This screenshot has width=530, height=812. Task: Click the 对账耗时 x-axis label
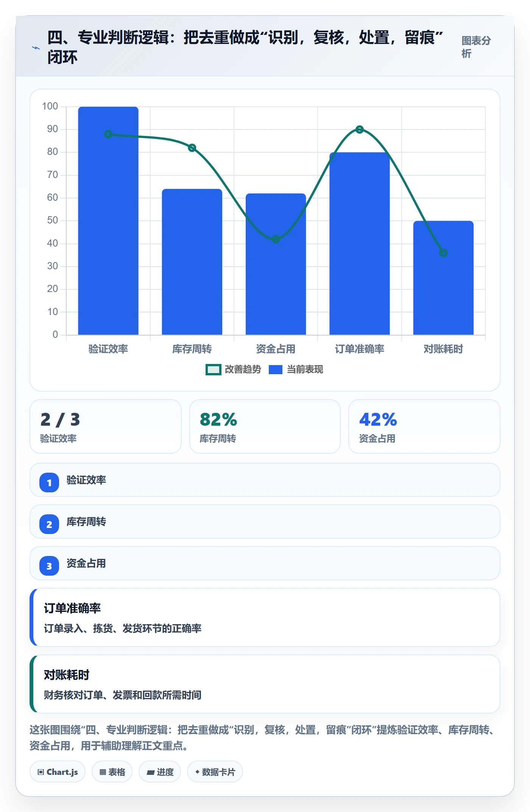click(443, 349)
